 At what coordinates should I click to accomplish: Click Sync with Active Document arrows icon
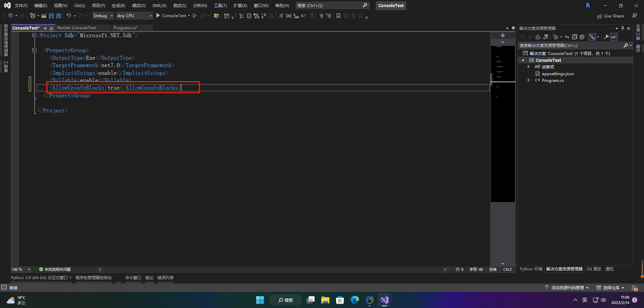[x=567, y=37]
